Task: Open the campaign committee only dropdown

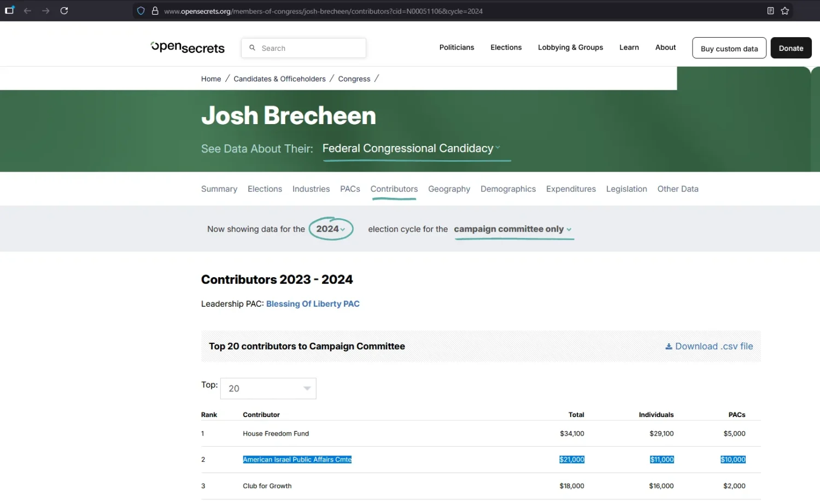Action: [x=513, y=230]
